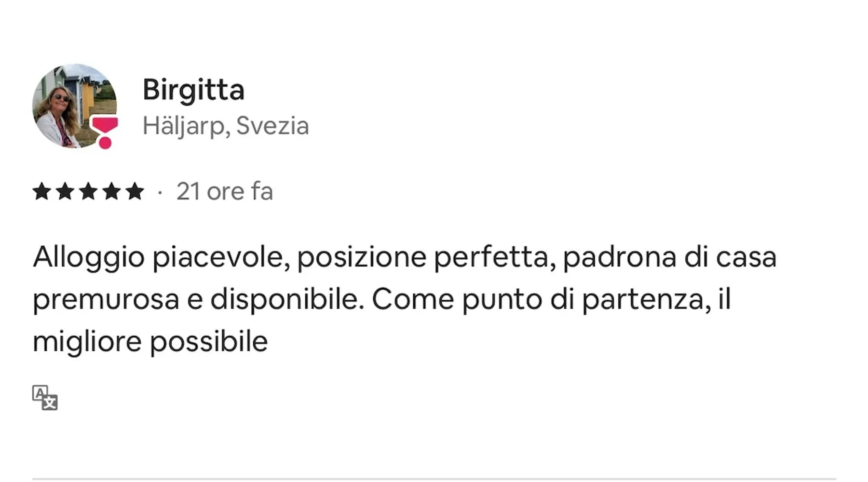Screen dimensions: 868x482
Task: Click the phrase "padrona di casa"
Action: pyautogui.click(x=669, y=257)
